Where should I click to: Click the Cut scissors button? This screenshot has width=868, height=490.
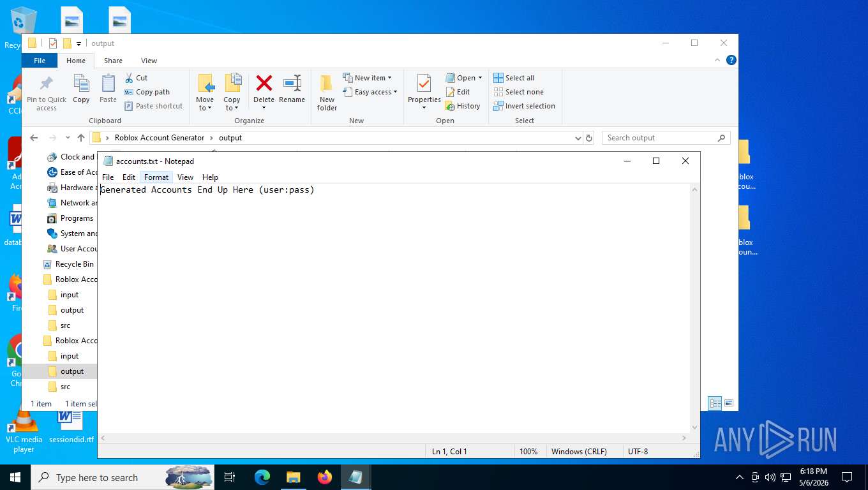pos(136,78)
